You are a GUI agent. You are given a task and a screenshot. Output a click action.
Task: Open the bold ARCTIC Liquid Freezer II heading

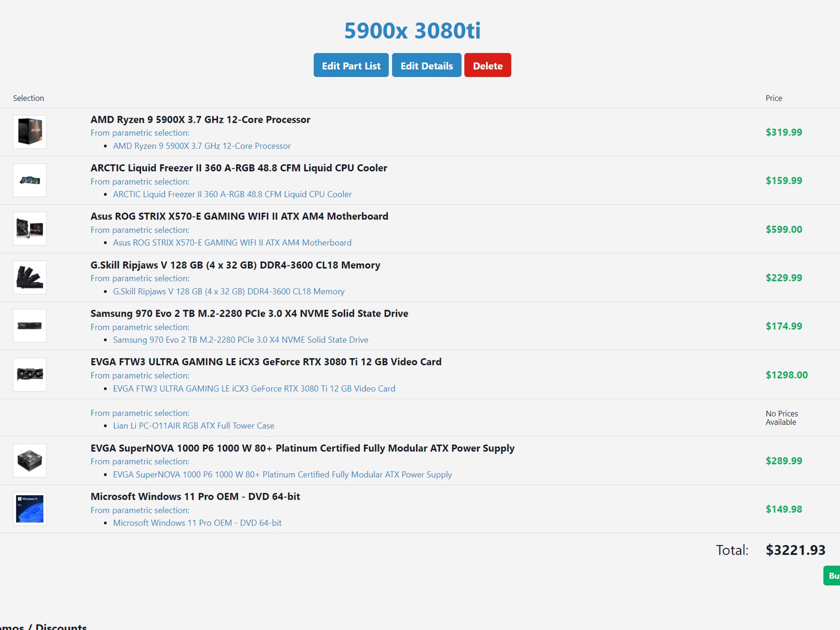(239, 168)
